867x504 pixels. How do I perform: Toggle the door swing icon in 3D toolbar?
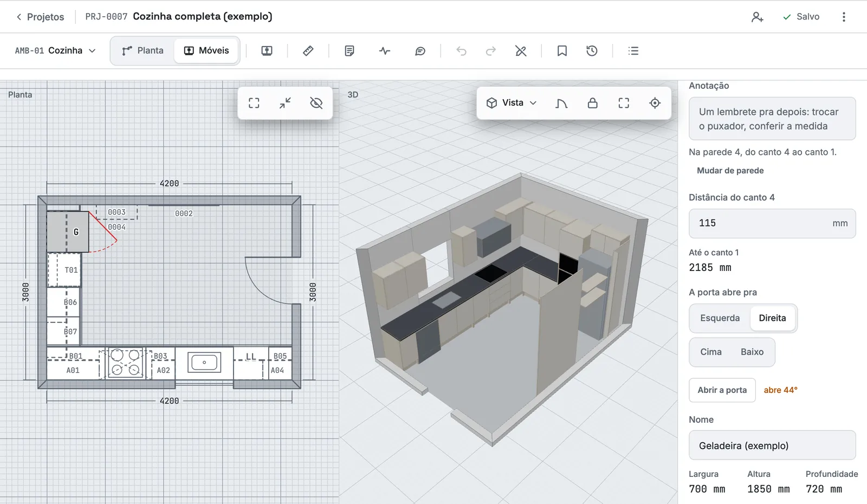pos(561,103)
